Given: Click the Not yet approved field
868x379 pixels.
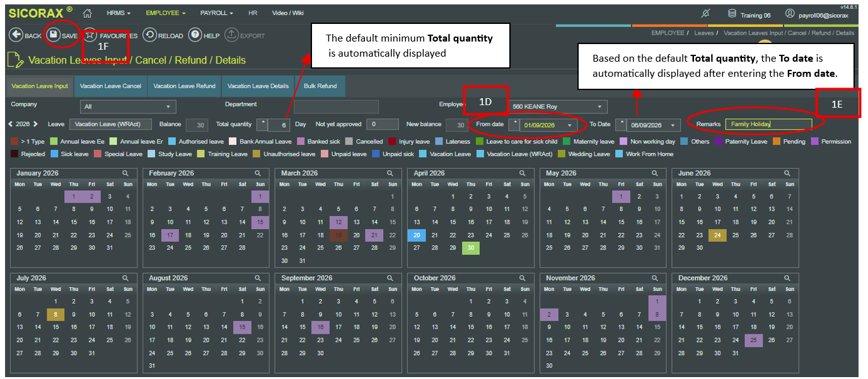Looking at the screenshot, I should 382,125.
